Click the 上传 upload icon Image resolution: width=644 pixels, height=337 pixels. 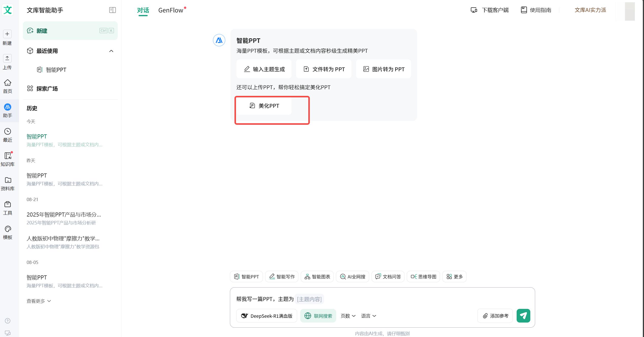7,62
